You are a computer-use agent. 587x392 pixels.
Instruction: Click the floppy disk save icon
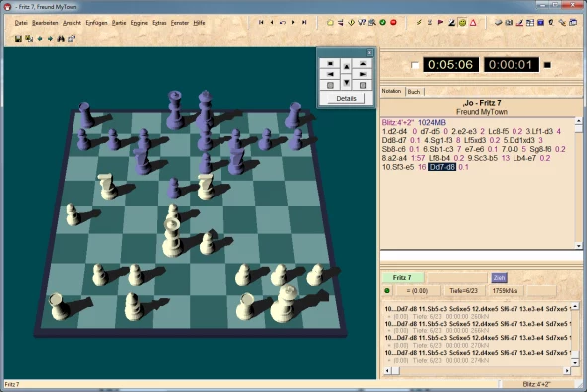click(x=18, y=38)
